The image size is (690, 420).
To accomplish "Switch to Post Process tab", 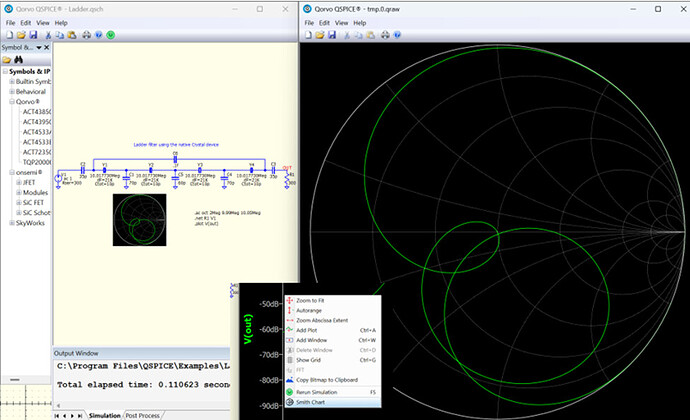I will (x=143, y=416).
